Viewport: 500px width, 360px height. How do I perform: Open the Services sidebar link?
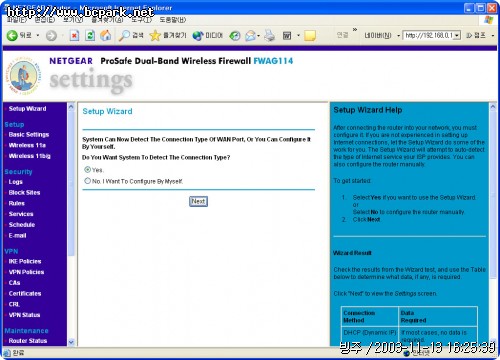(x=21, y=214)
